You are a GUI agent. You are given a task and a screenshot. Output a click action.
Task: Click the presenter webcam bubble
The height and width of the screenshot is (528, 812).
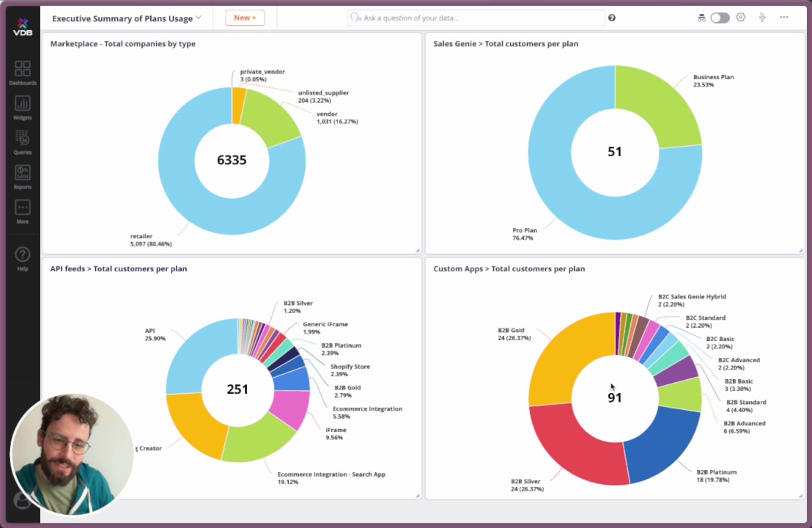tap(72, 455)
